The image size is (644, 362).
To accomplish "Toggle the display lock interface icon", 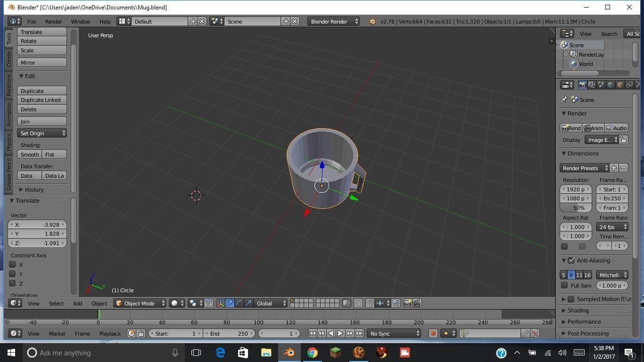I will click(x=623, y=140).
